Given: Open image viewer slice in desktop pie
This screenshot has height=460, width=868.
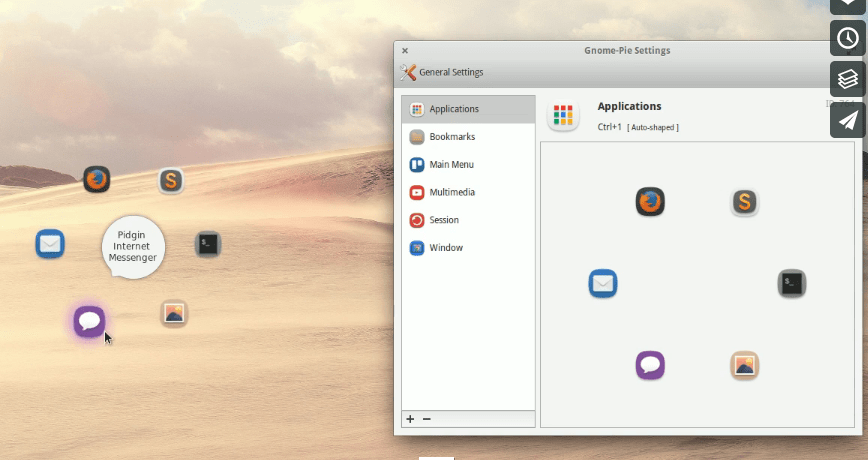Looking at the screenshot, I should [174, 314].
